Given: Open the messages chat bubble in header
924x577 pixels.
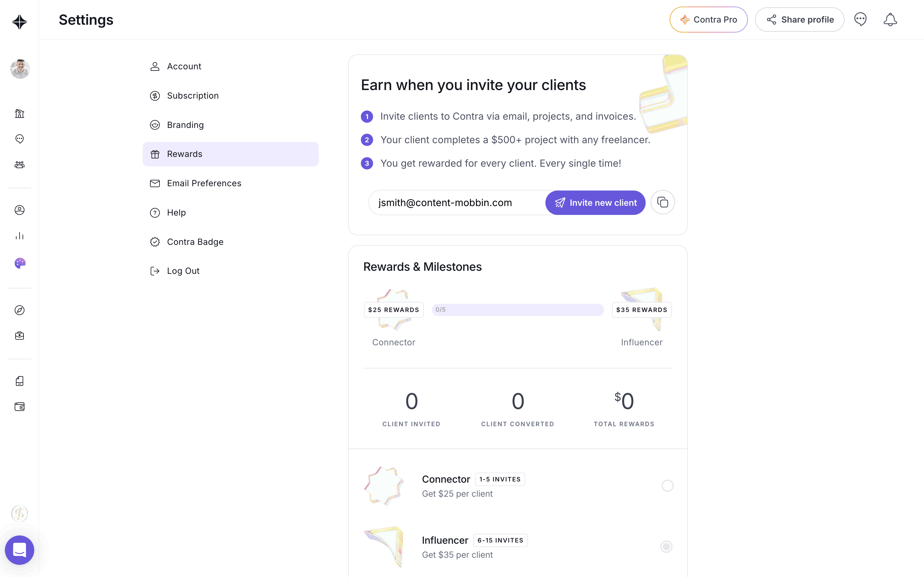Looking at the screenshot, I should tap(860, 20).
